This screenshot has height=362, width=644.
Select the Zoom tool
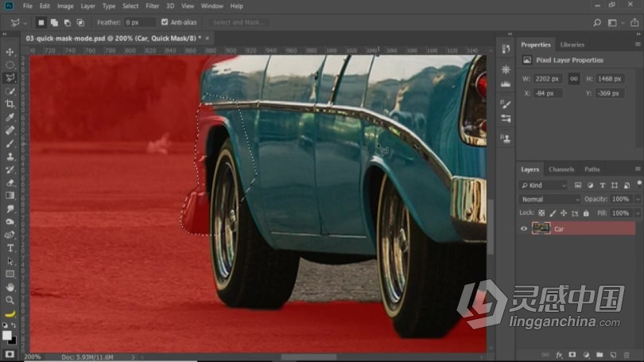pyautogui.click(x=10, y=301)
